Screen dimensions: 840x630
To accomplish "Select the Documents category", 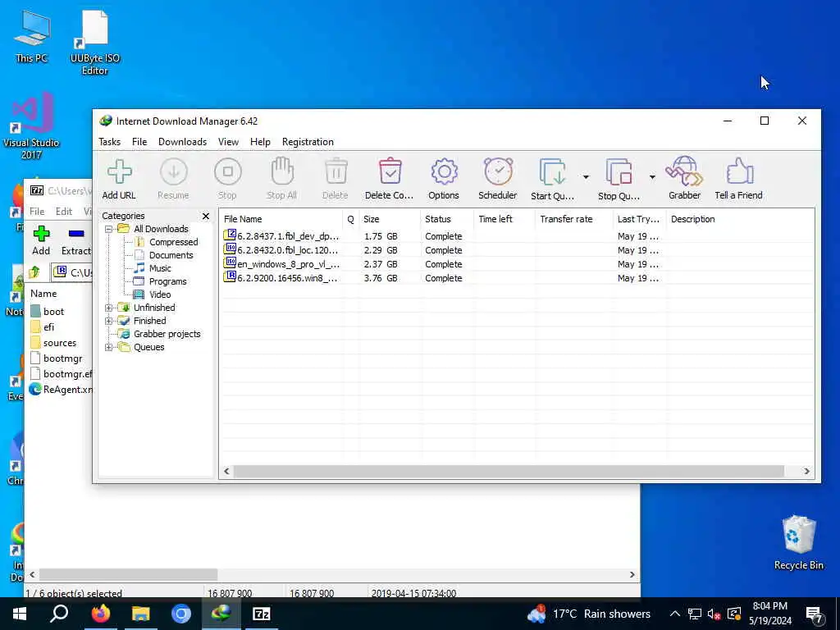I will point(171,256).
